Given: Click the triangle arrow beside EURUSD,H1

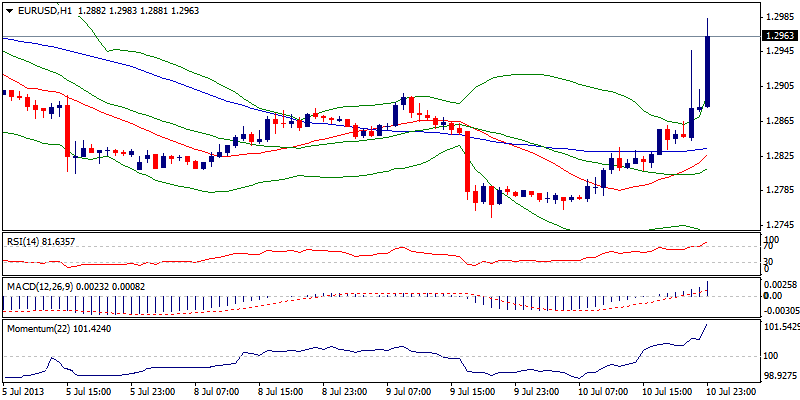Looking at the screenshot, I should coord(9,9).
